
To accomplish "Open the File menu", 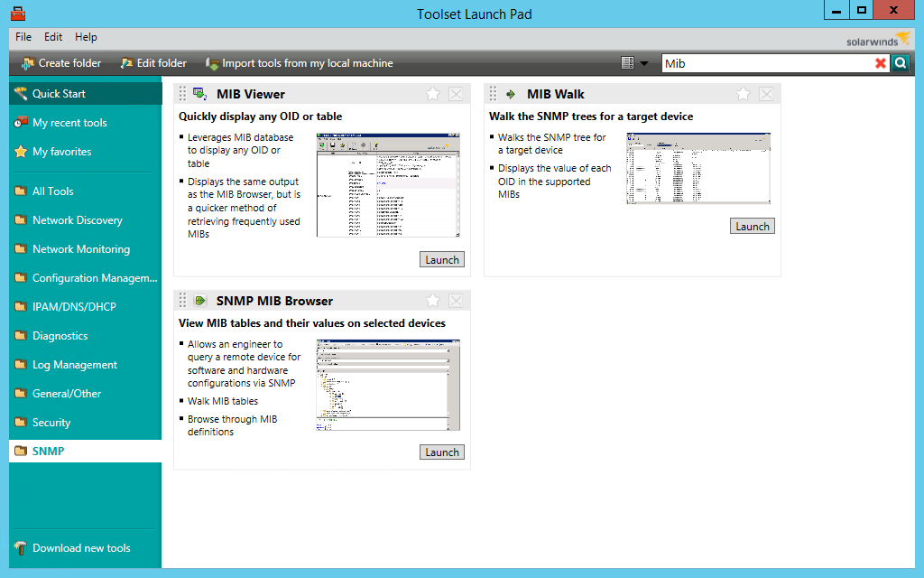I will [x=23, y=37].
